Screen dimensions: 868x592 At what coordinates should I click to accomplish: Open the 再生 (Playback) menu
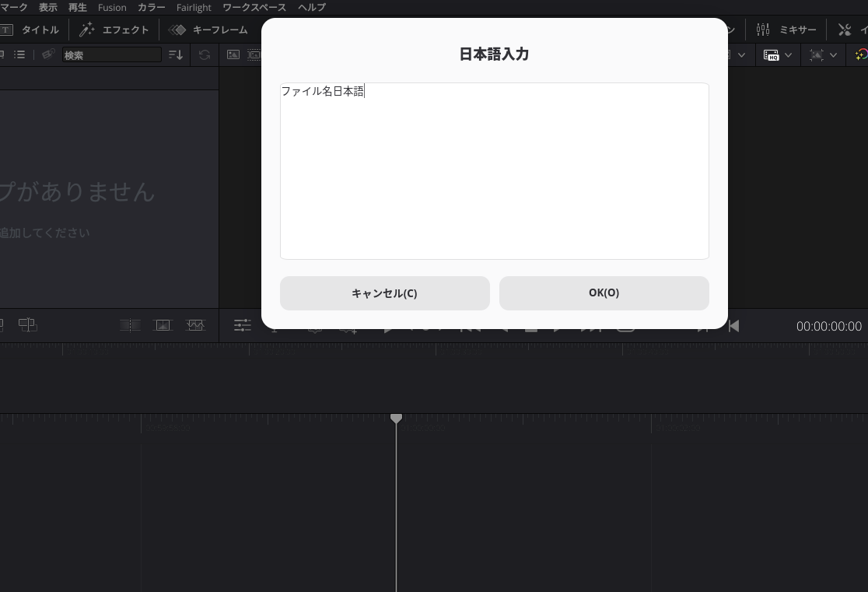pyautogui.click(x=78, y=7)
